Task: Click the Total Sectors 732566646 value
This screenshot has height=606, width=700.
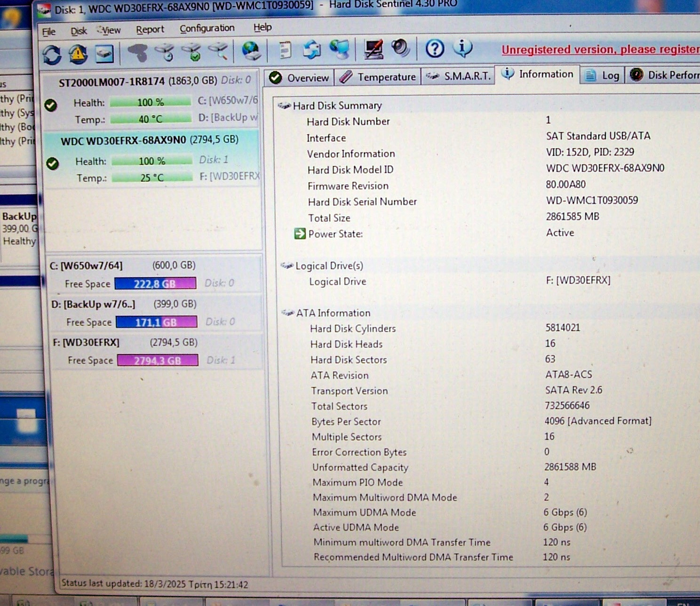Action: coord(567,405)
